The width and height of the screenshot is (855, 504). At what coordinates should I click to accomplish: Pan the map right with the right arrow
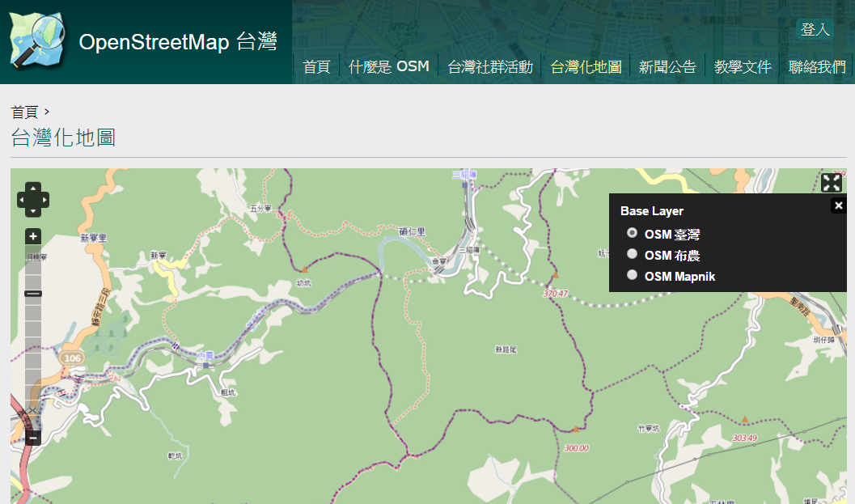click(44, 200)
